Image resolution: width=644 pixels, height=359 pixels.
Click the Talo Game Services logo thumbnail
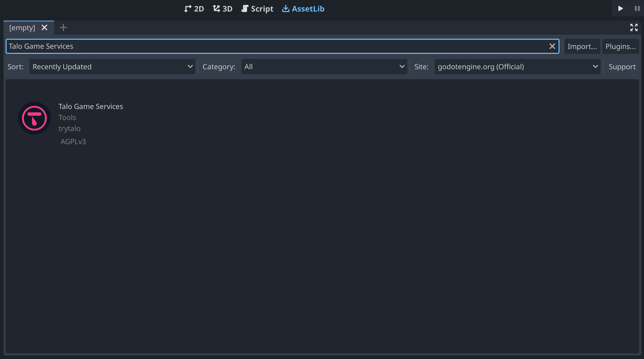[x=34, y=118]
